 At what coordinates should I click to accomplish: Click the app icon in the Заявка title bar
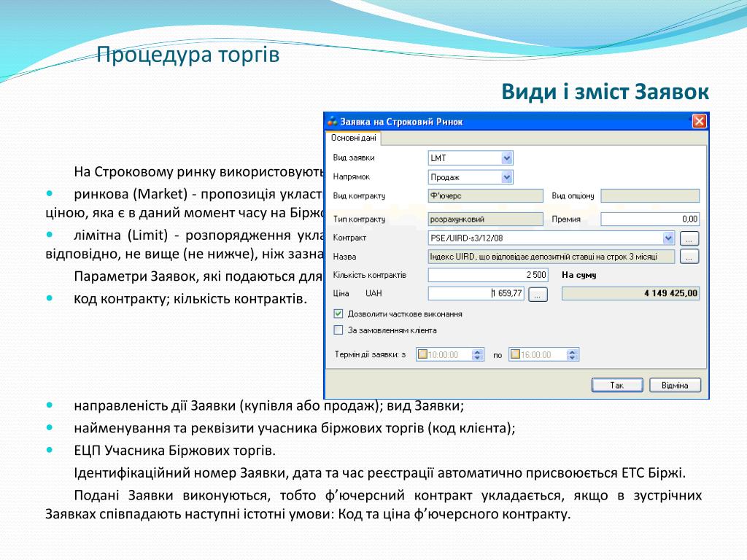tap(332, 122)
